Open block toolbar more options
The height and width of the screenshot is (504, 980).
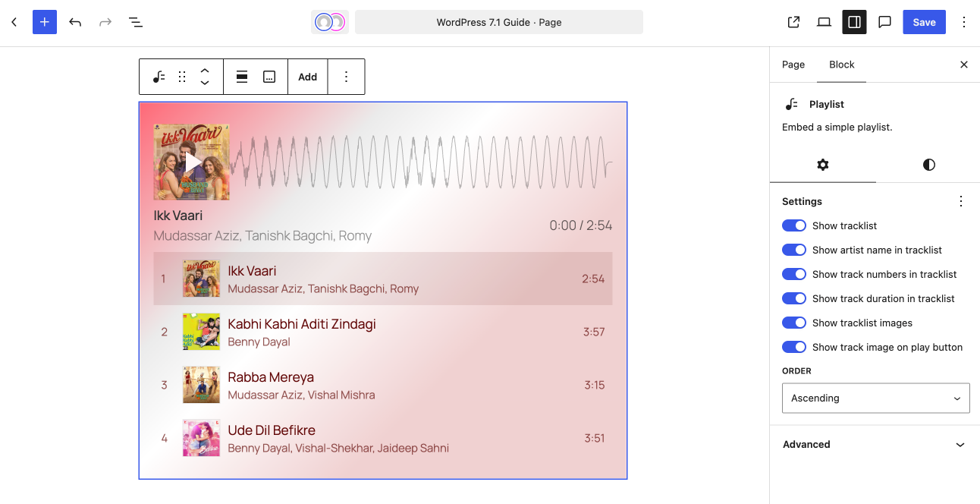point(346,77)
